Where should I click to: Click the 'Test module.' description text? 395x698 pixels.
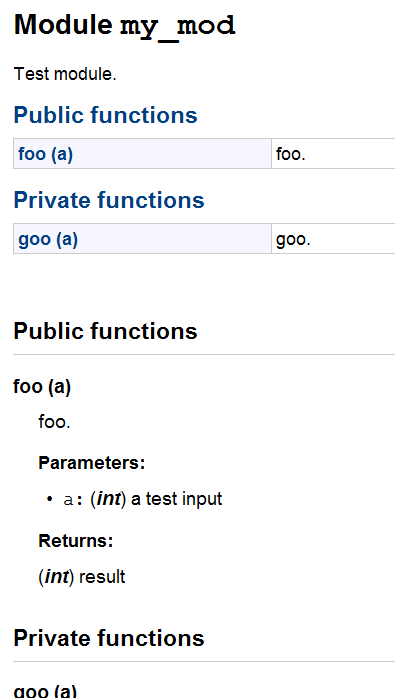(x=65, y=74)
